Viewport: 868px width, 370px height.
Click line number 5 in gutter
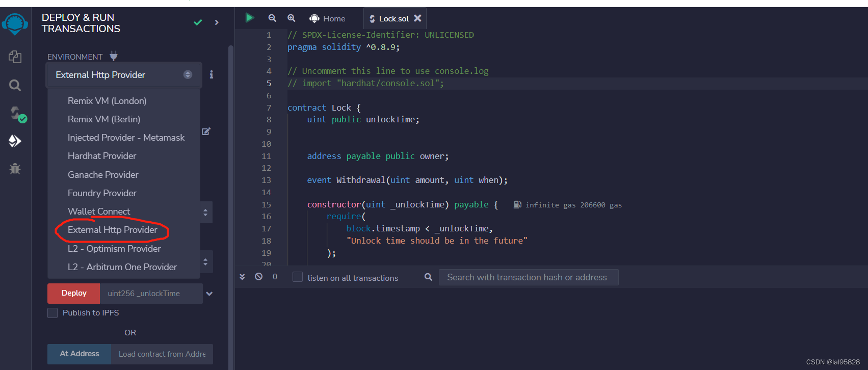coord(269,83)
